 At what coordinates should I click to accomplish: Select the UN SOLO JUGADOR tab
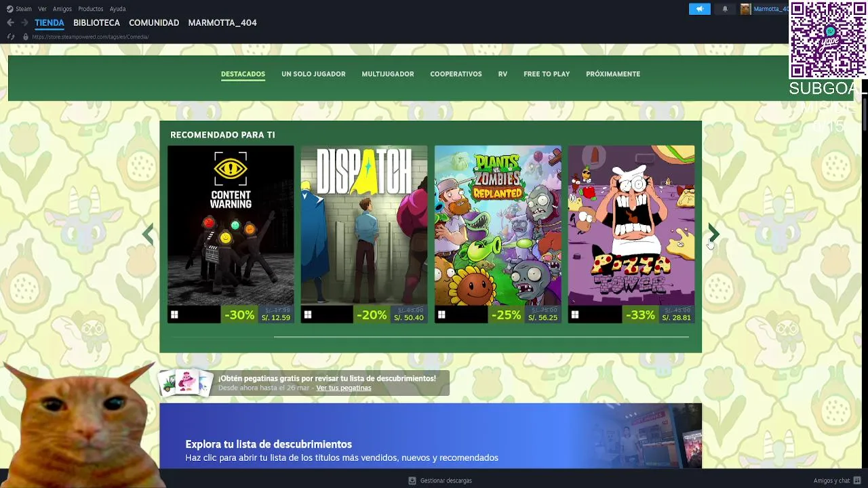click(x=313, y=74)
